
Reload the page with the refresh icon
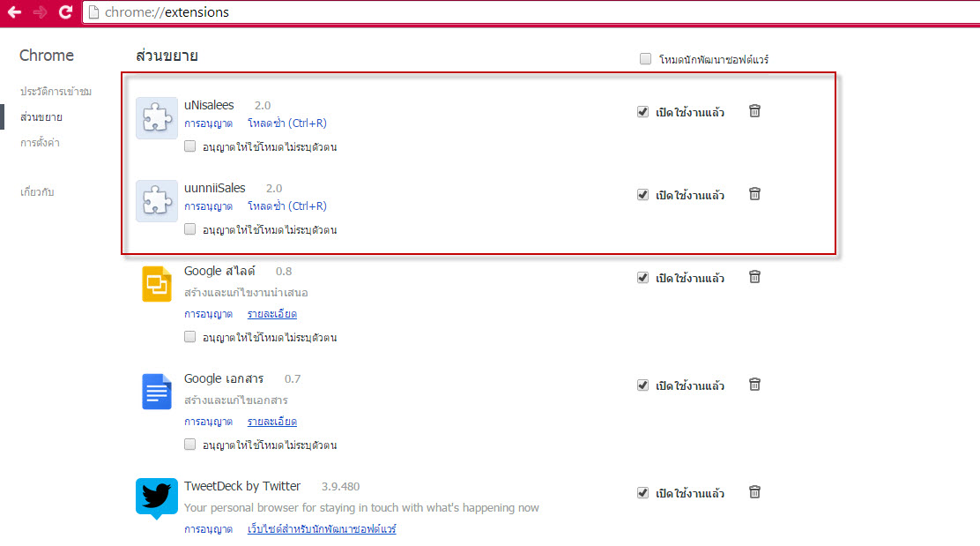[65, 12]
